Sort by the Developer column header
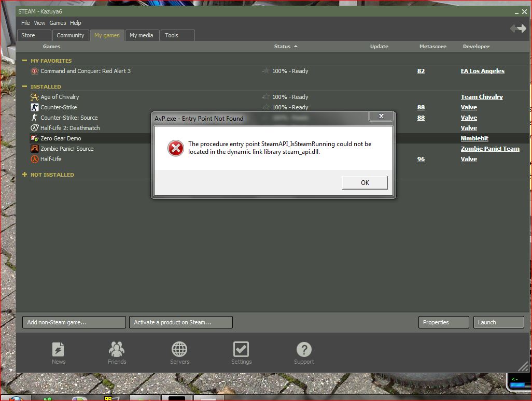The image size is (532, 401). pos(476,47)
